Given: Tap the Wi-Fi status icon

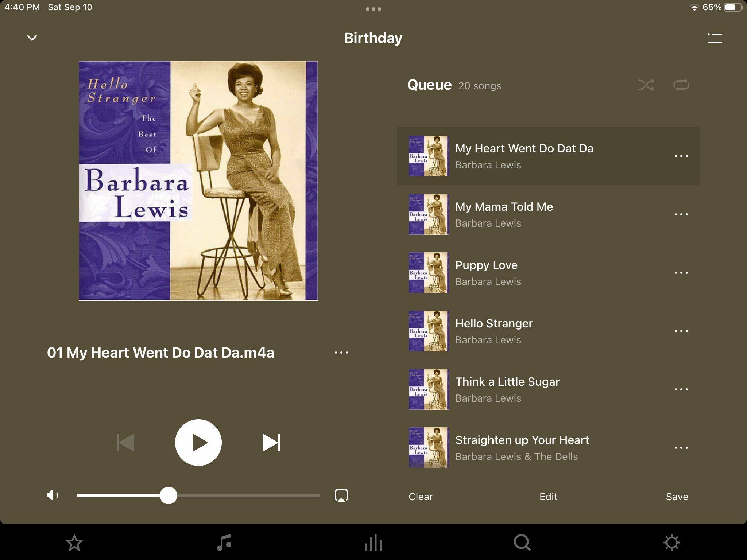Looking at the screenshot, I should pyautogui.click(x=694, y=8).
